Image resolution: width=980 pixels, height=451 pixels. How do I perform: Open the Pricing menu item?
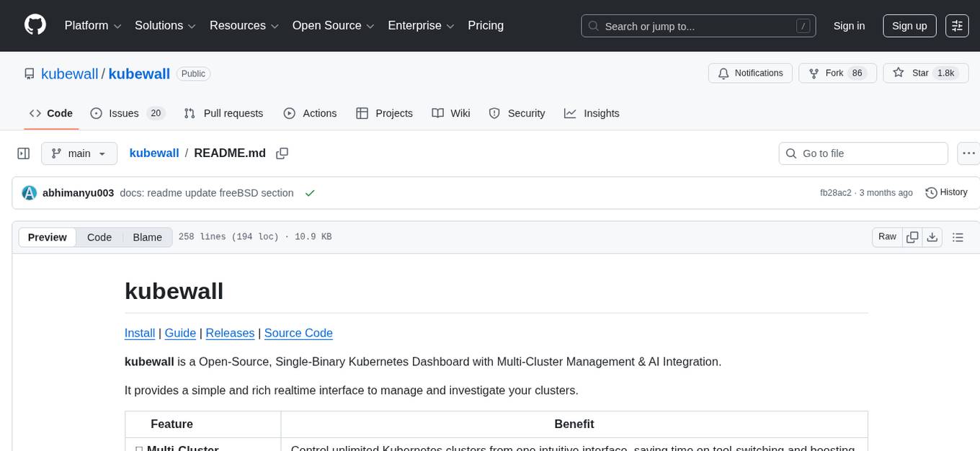click(486, 25)
